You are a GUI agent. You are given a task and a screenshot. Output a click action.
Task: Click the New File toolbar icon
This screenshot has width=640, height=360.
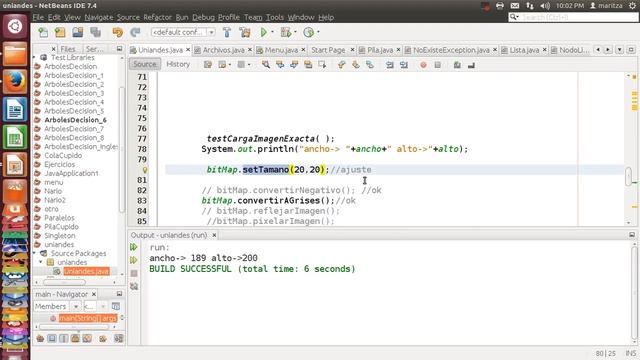tap(43, 32)
